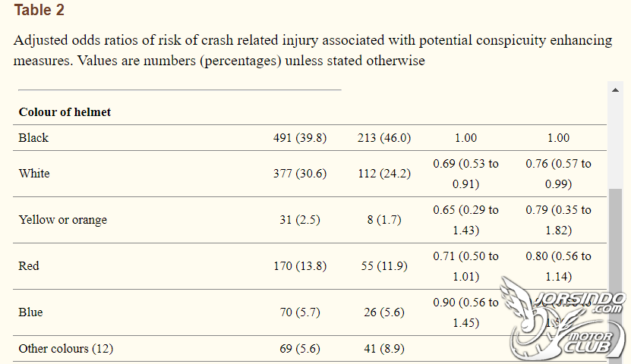This screenshot has height=364, width=631.
Task: Click the 41 (8.9) value
Action: [384, 348]
